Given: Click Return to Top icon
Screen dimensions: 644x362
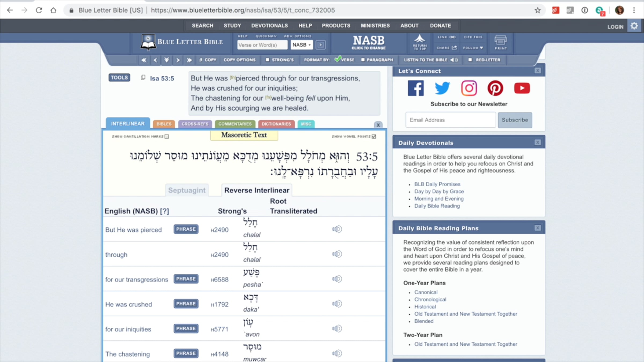Looking at the screenshot, I should tap(420, 42).
